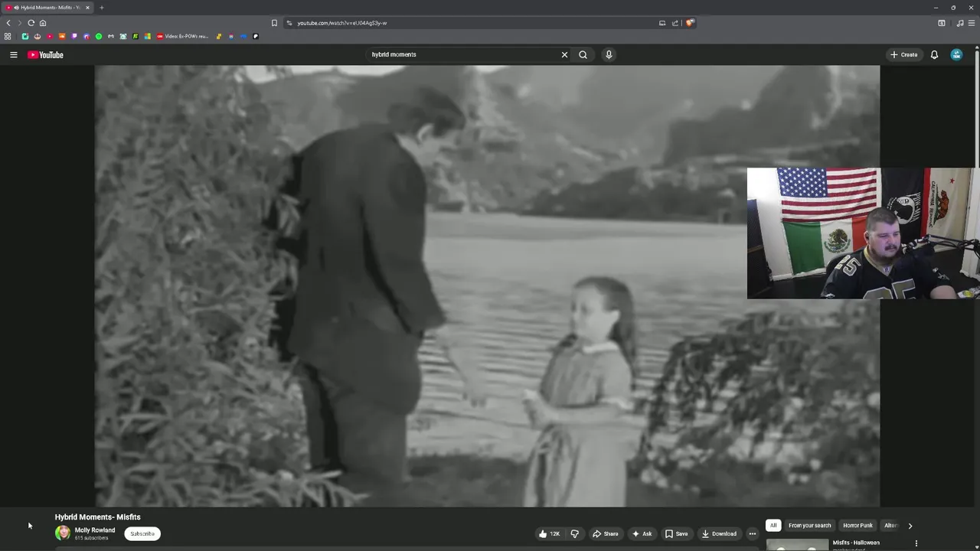
Task: Open the Create button
Action: tap(903, 54)
